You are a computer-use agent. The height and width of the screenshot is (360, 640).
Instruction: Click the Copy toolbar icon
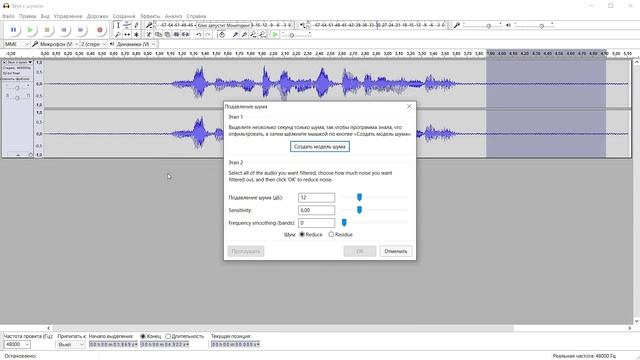(x=158, y=35)
